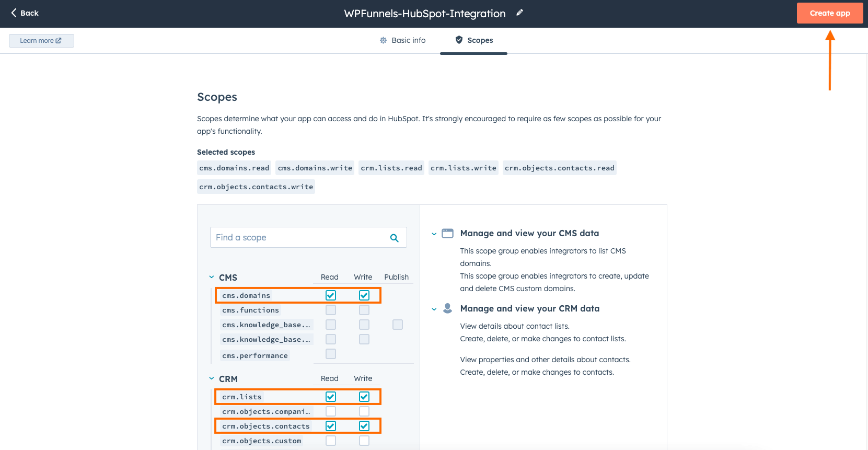
Task: Enable cms.functions Read checkbox
Action: (x=331, y=310)
